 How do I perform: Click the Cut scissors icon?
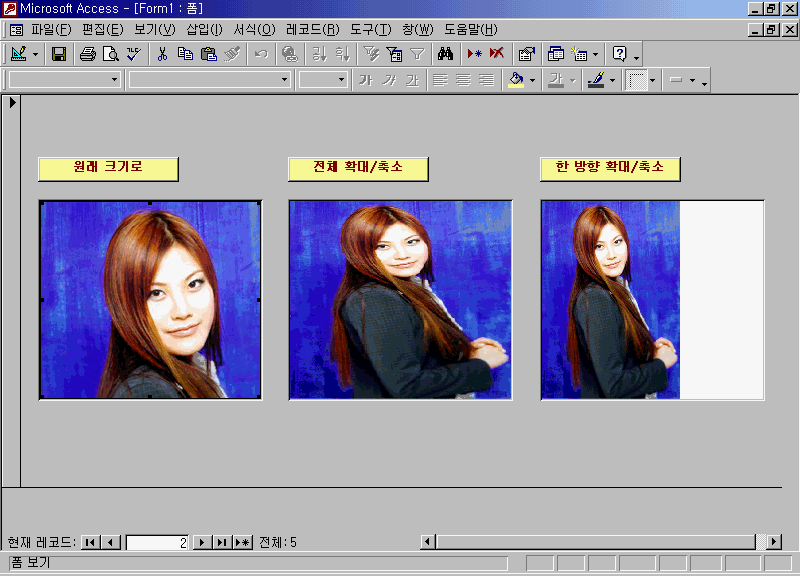pos(162,54)
